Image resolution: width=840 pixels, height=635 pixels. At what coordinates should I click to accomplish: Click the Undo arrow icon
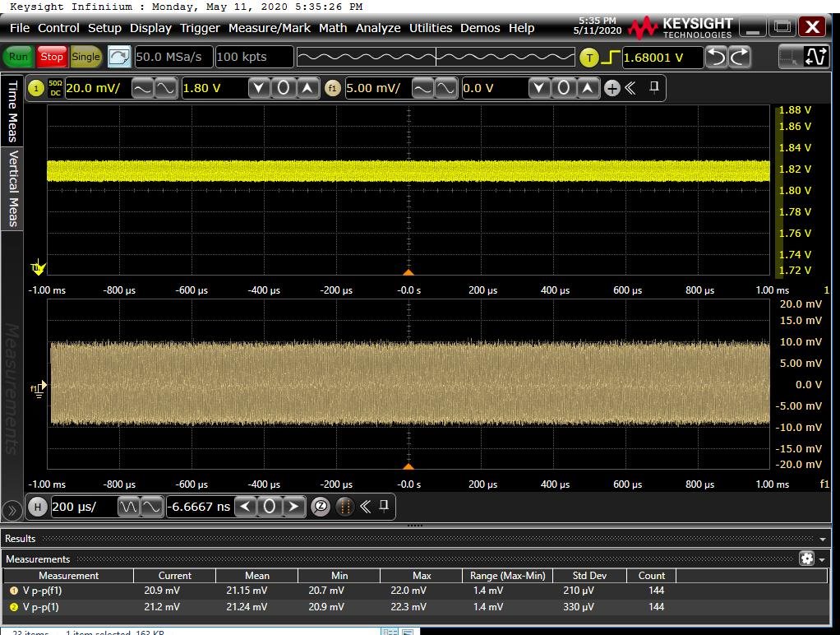718,57
